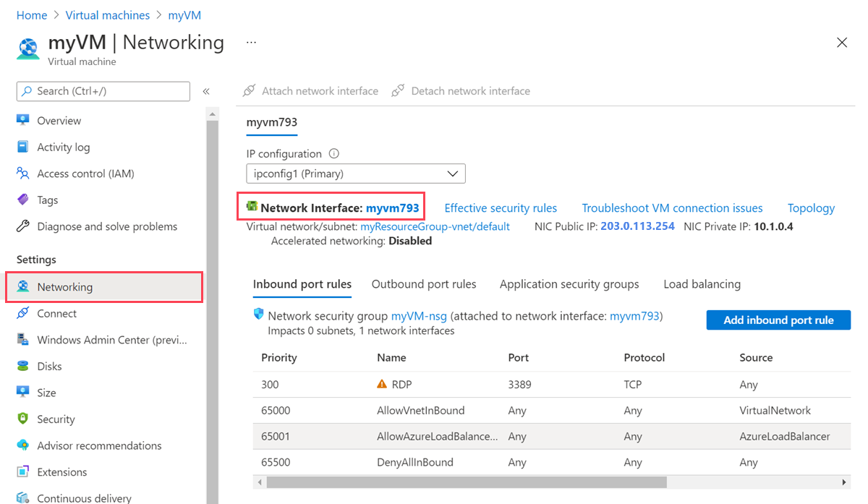Collapse the sidebar with double chevron
Image resolution: width=868 pixels, height=504 pixels.
(x=206, y=91)
